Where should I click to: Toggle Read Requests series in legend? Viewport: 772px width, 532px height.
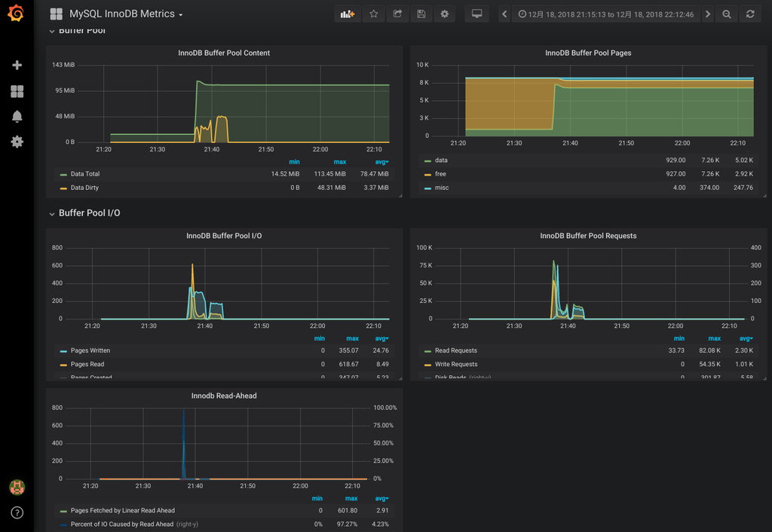pos(456,350)
